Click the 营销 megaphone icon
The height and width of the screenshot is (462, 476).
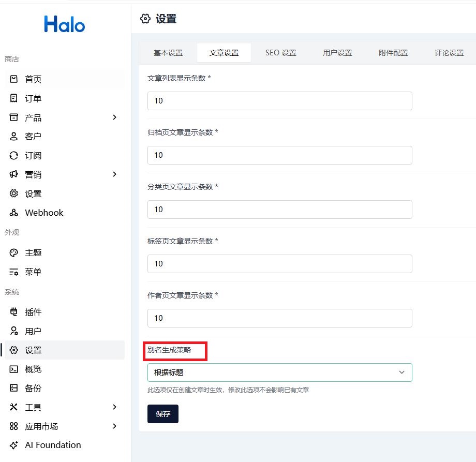click(x=13, y=174)
